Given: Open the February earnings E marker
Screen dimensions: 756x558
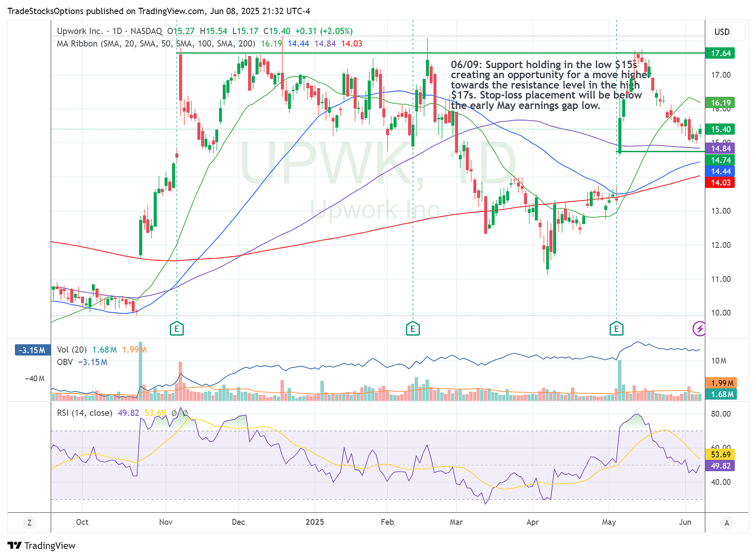Looking at the screenshot, I should tap(413, 328).
